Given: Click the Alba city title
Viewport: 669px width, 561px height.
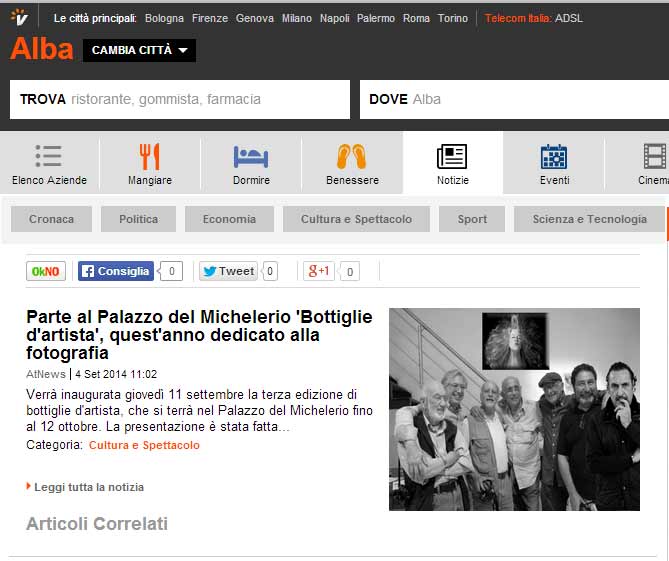Looking at the screenshot, I should pyautogui.click(x=42, y=49).
